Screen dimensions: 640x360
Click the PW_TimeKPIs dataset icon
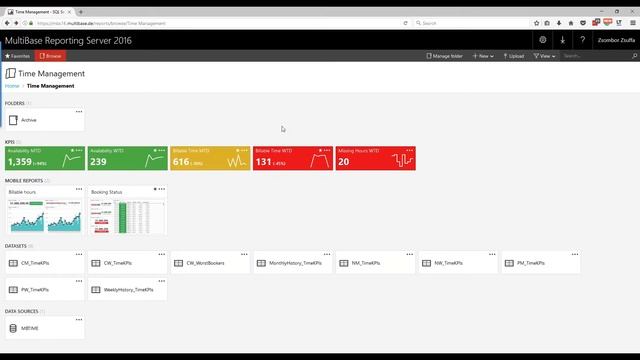click(13, 290)
